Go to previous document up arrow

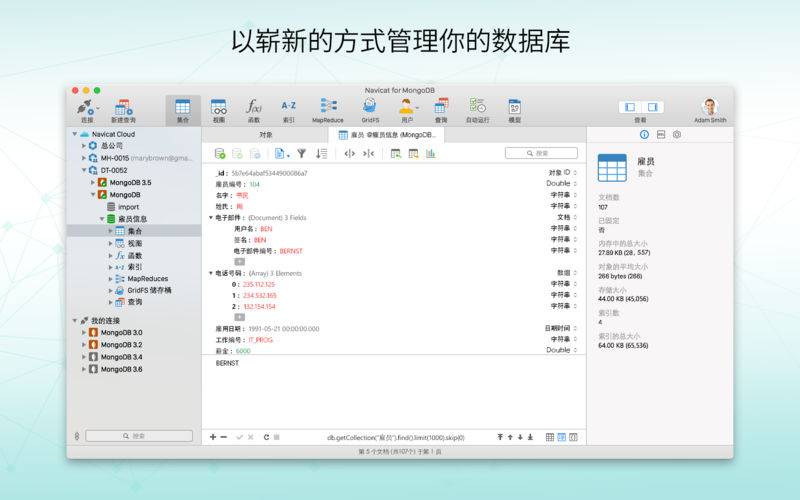510,437
